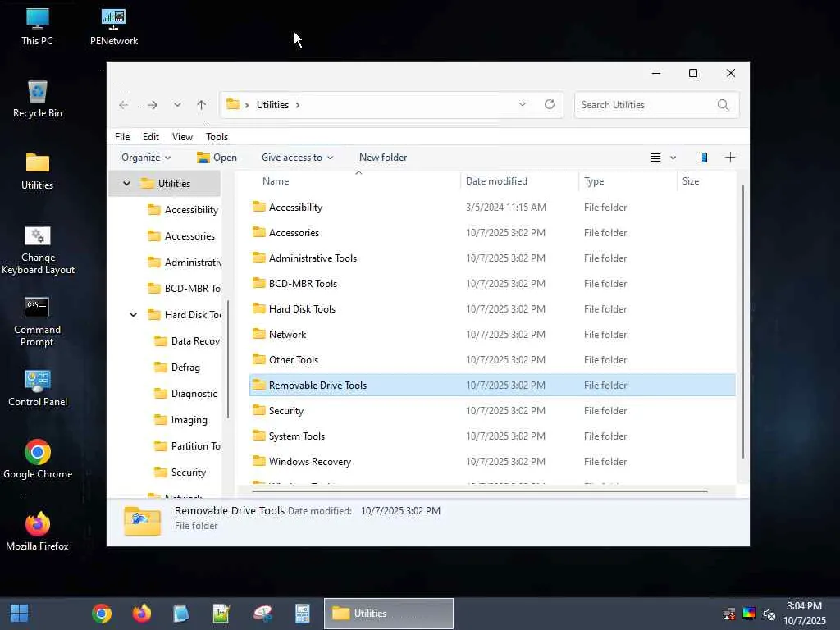Click the colorful display tray icon
Screen dimensions: 840x630
click(x=749, y=614)
